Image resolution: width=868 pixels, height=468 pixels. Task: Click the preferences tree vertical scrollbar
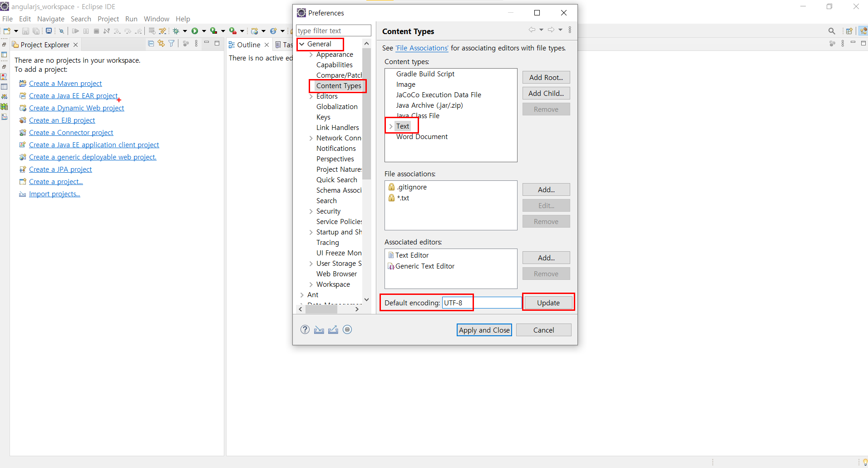(366, 114)
